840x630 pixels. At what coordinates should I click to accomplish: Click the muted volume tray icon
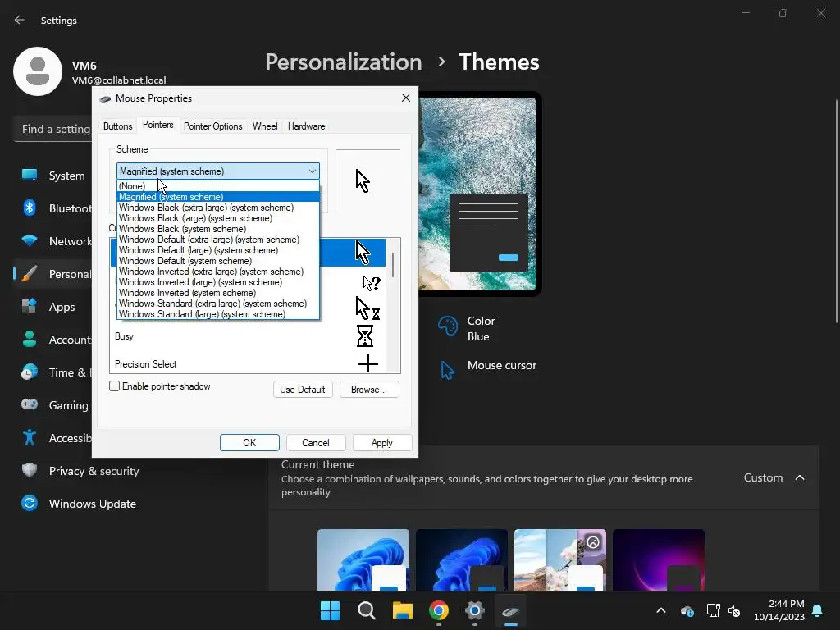[x=734, y=610]
